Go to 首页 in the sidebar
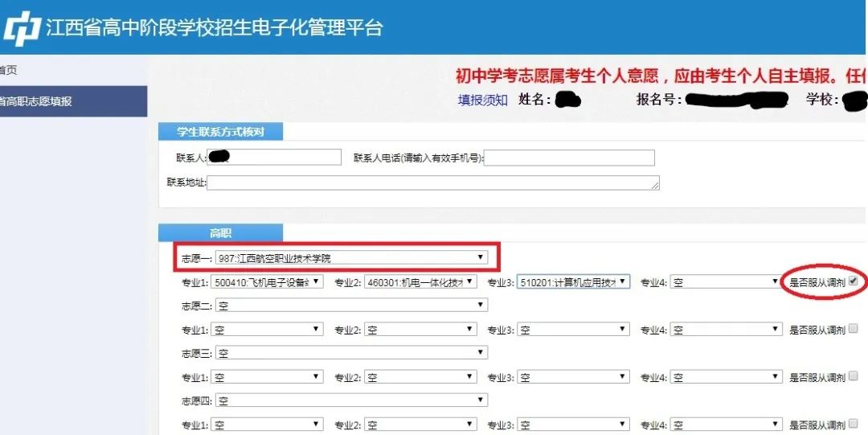This screenshot has height=435, width=868. pyautogui.click(x=8, y=70)
